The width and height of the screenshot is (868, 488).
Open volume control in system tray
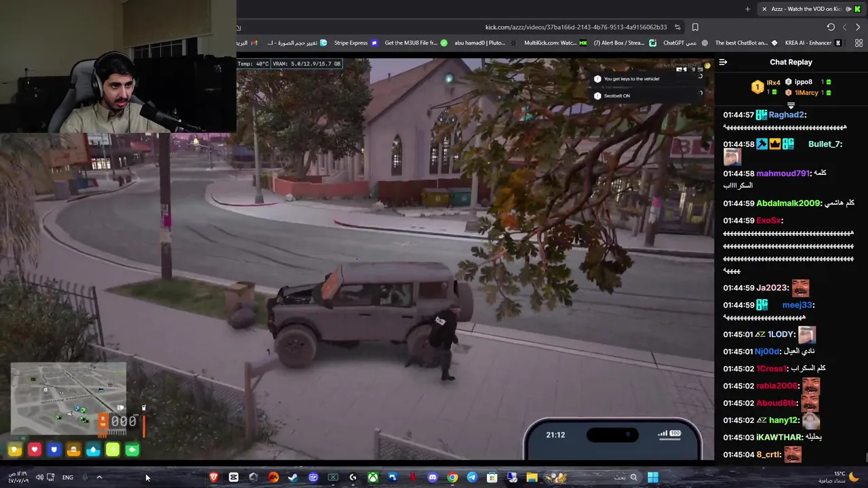click(x=39, y=477)
